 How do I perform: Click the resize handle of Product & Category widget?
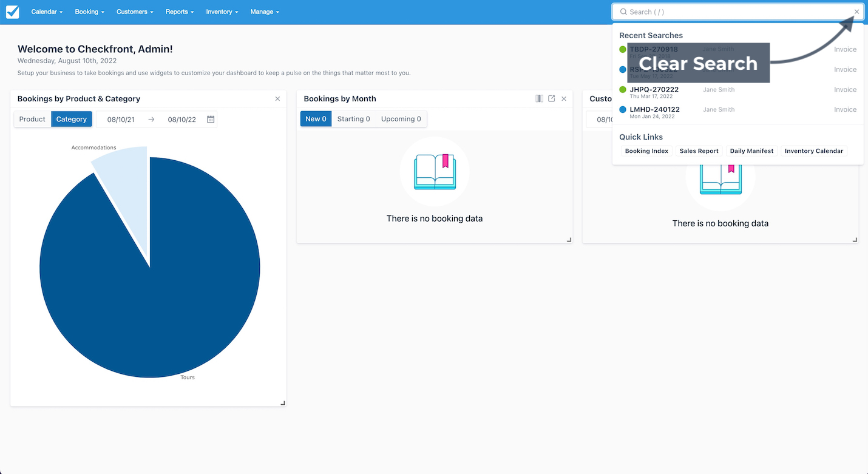[x=283, y=403]
